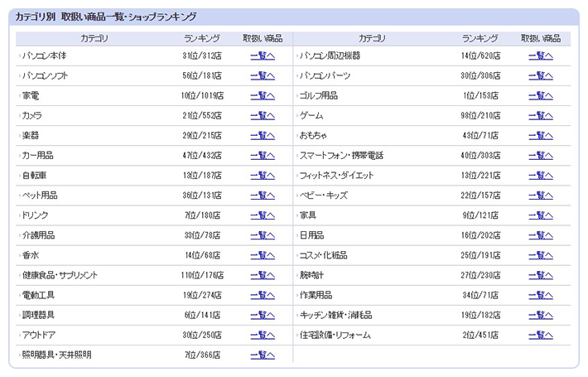588x377 pixels.
Task: Select the 日用品 category name
Action: click(311, 235)
